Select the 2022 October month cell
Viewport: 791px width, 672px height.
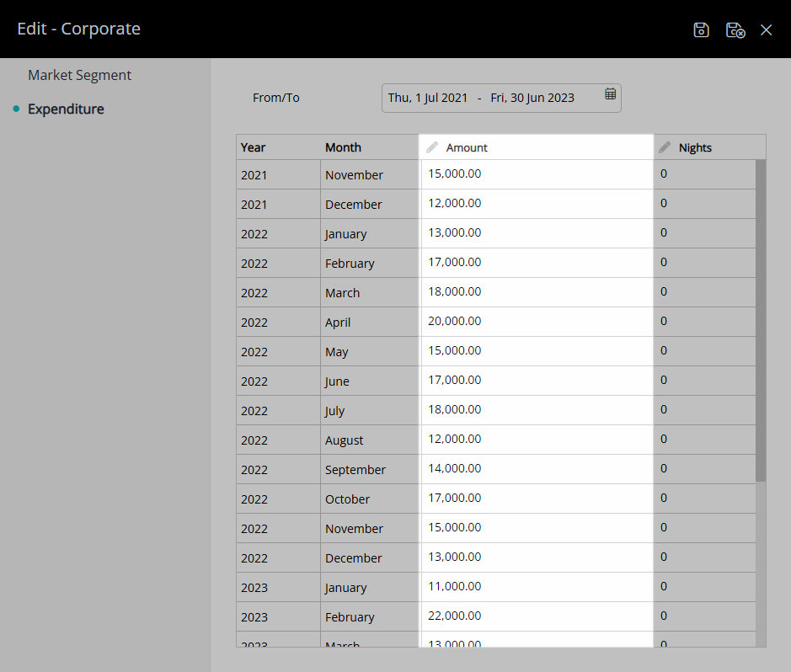(369, 499)
